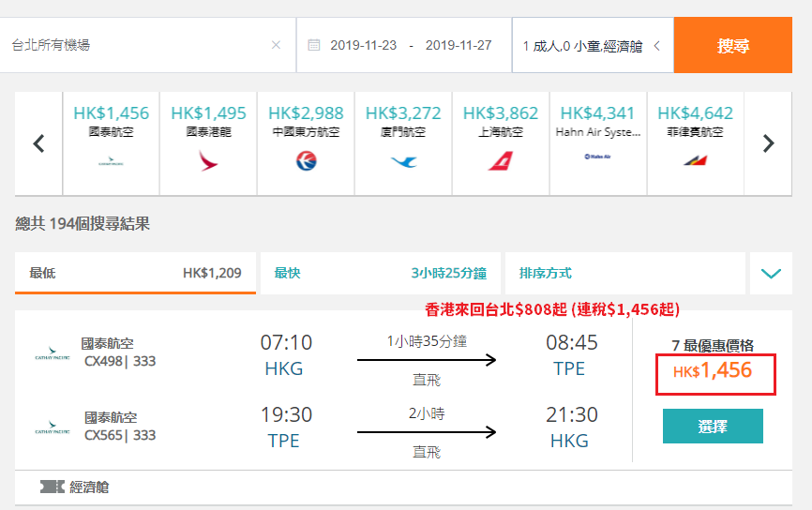Open the calendar icon date picker

314,45
